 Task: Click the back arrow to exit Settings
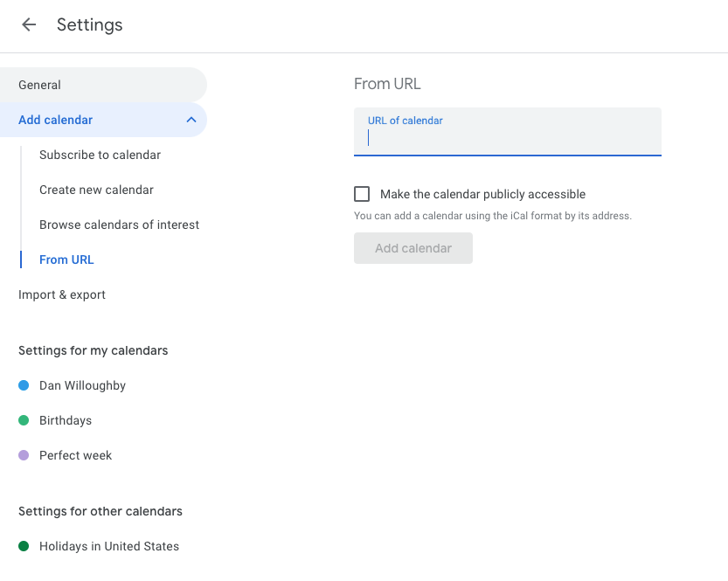29,24
